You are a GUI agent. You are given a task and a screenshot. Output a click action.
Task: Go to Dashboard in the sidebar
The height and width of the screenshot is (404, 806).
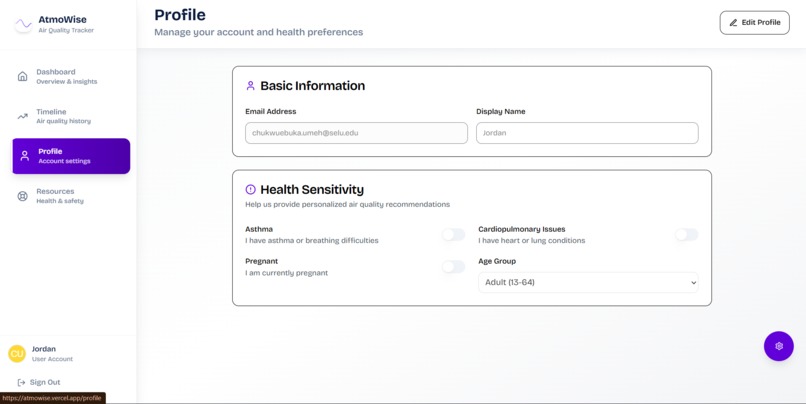[71, 77]
